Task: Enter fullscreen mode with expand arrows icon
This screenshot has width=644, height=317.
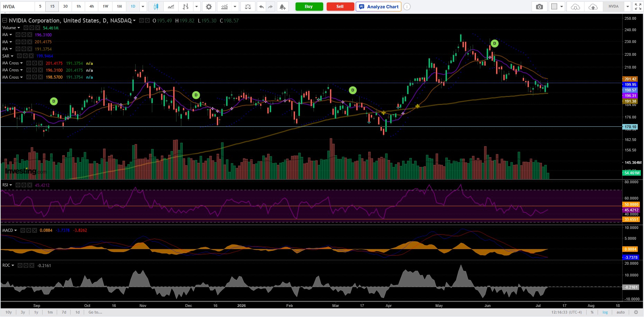Action: [638, 7]
